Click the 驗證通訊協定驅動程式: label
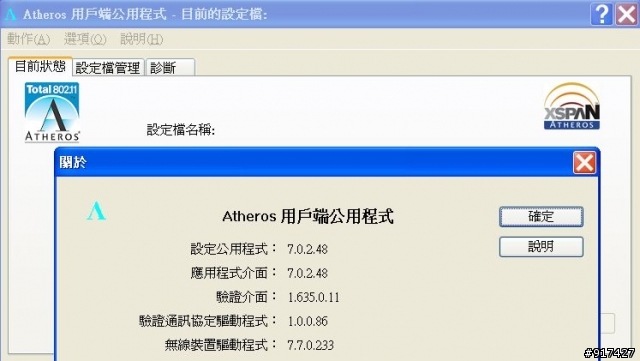This screenshot has width=640, height=361. (x=208, y=321)
